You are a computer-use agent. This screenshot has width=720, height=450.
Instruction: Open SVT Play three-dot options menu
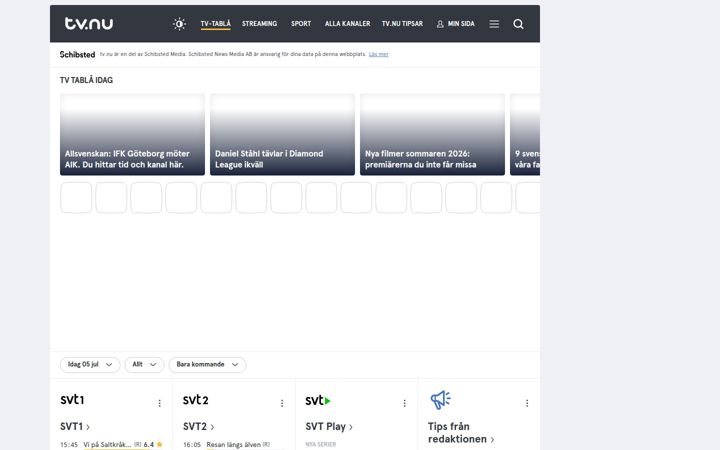[405, 403]
